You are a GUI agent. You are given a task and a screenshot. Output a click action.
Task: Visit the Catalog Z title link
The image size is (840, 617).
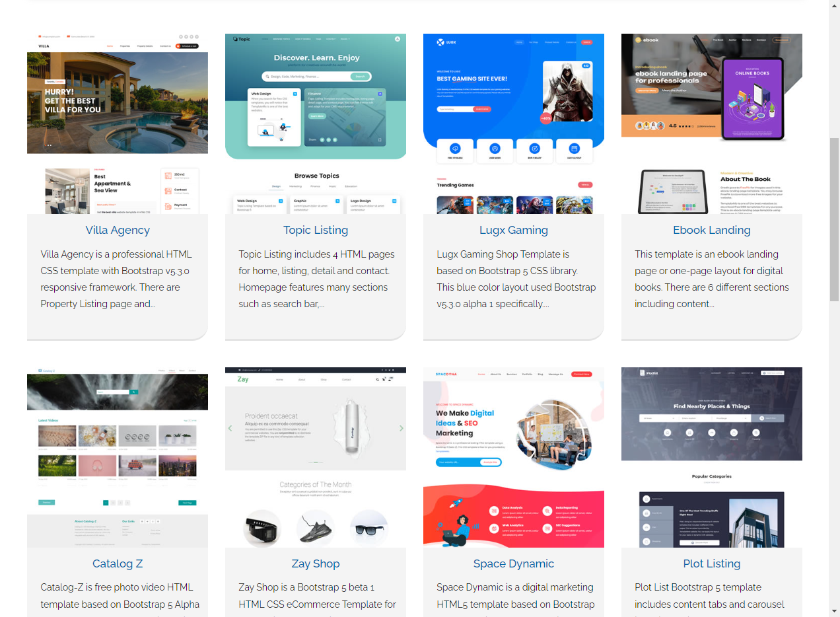118,563
